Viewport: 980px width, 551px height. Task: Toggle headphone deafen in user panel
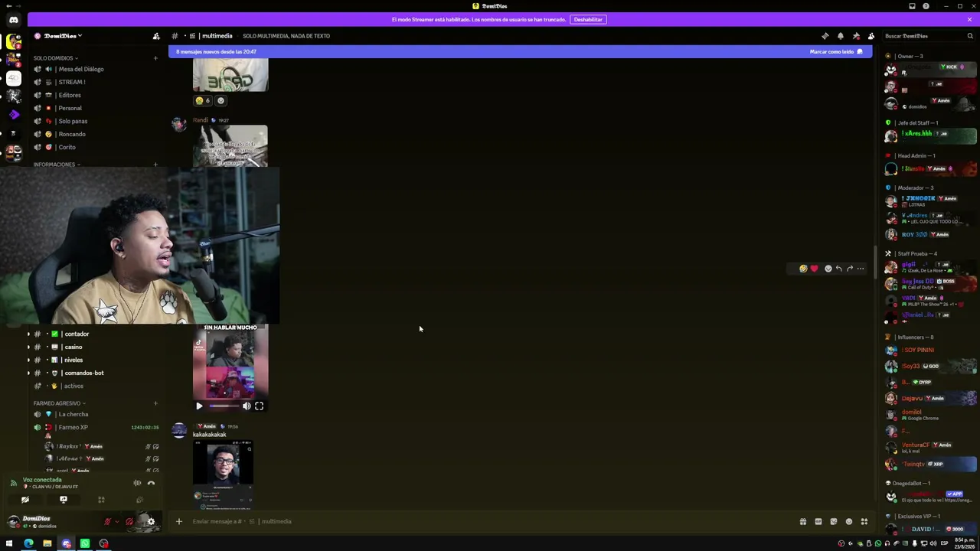coord(129,522)
